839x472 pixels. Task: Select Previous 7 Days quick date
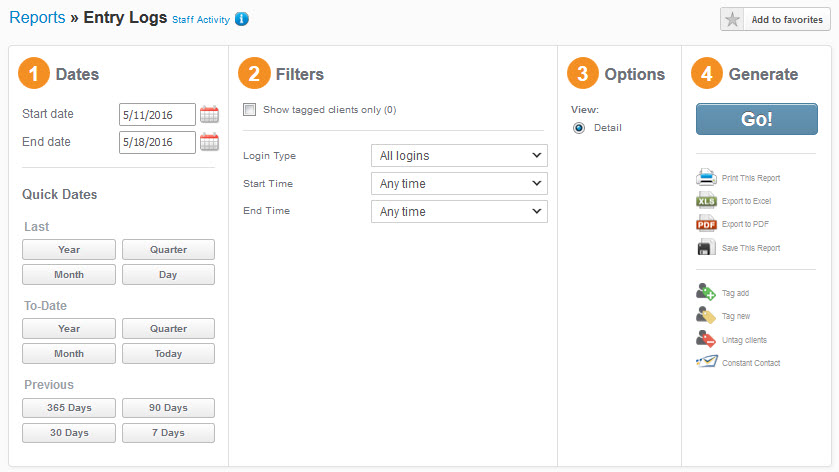tap(168, 433)
